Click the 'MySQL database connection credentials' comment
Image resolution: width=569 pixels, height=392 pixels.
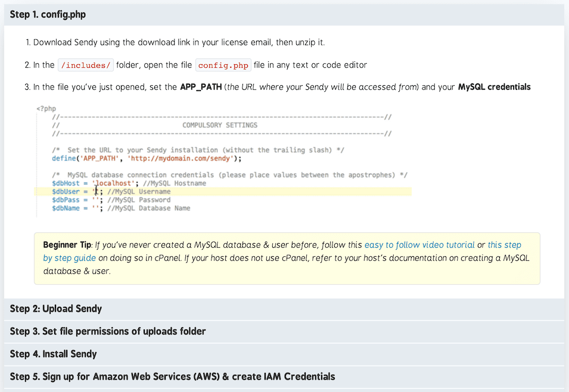point(230,175)
